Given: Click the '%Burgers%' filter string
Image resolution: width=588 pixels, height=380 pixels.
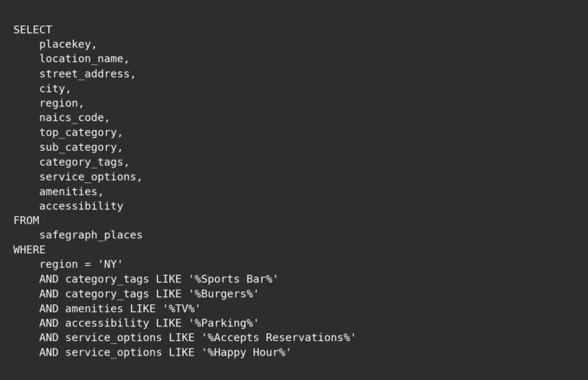Looking at the screenshot, I should point(223,293).
